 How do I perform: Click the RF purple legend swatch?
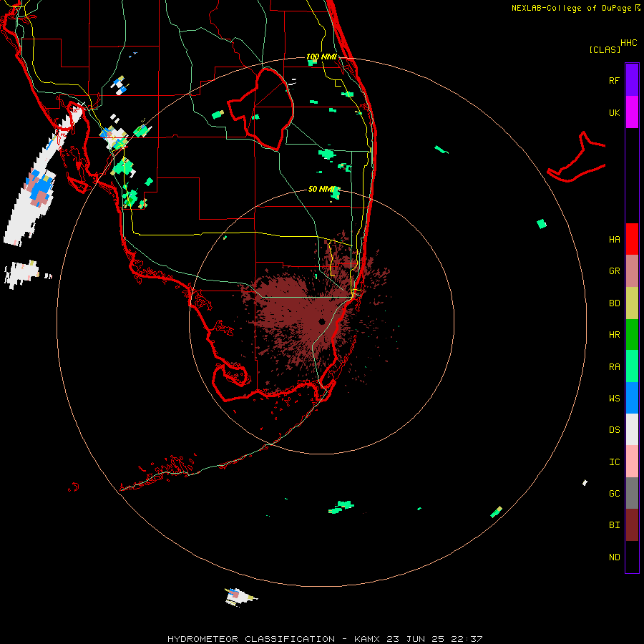(632, 80)
